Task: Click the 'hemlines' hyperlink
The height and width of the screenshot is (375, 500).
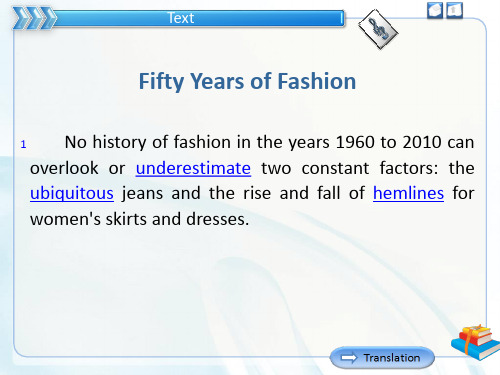Action: 408,193
